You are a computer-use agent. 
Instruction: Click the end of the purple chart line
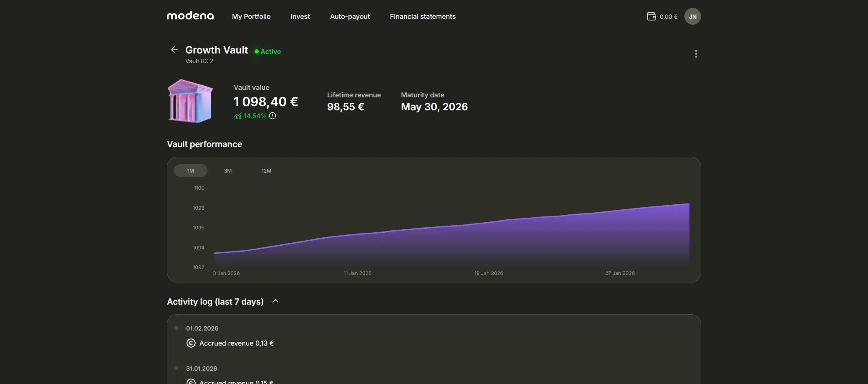[689, 204]
